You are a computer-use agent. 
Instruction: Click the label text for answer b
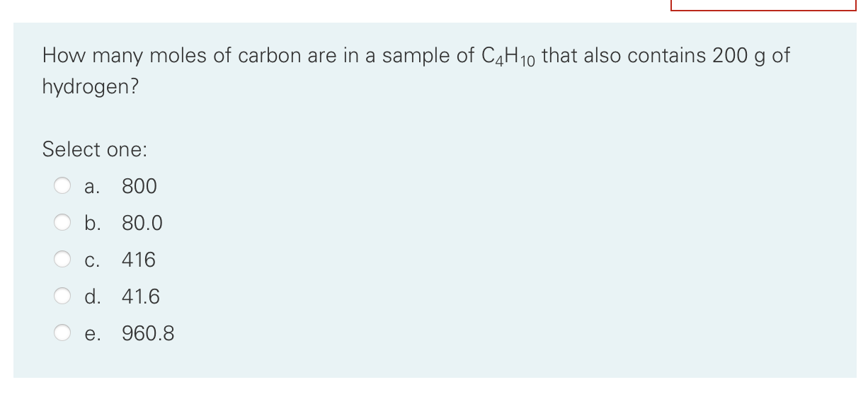point(143,222)
